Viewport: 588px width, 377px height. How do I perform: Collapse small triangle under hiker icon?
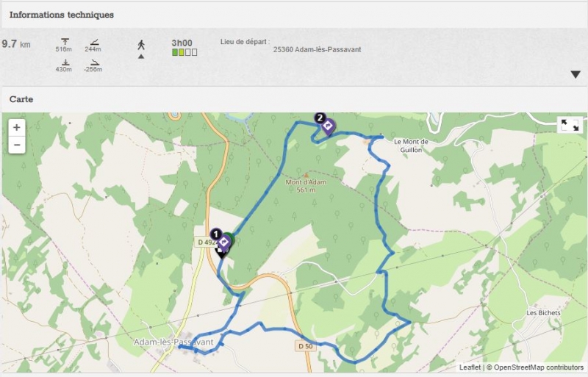pos(141,57)
